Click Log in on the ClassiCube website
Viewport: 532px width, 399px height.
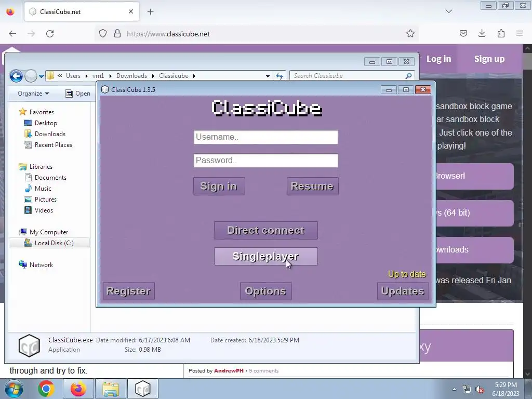pos(438,59)
